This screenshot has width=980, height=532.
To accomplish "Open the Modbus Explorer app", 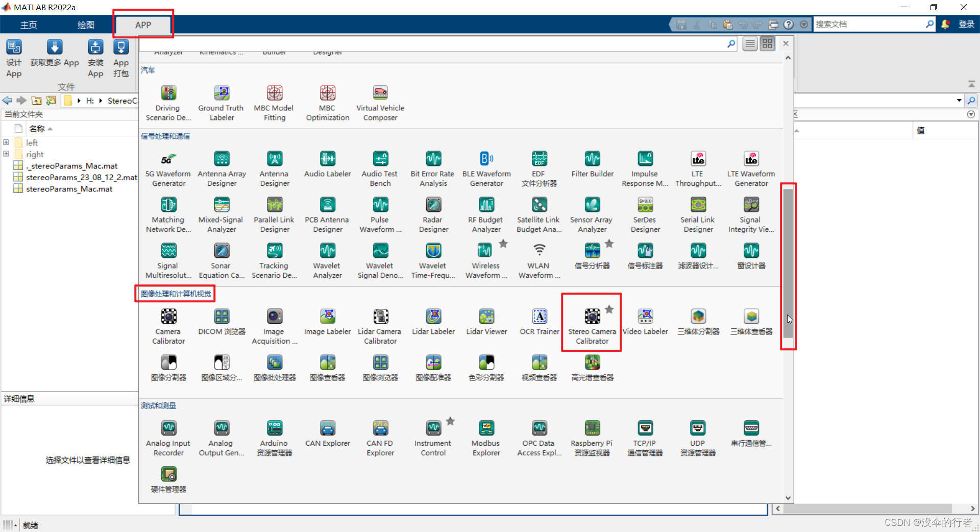I will pos(486,438).
